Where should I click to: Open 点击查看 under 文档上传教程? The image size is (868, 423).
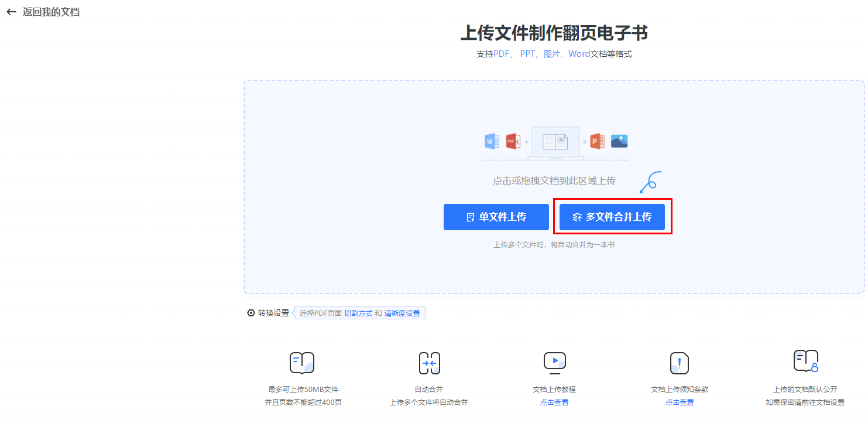pyautogui.click(x=554, y=402)
